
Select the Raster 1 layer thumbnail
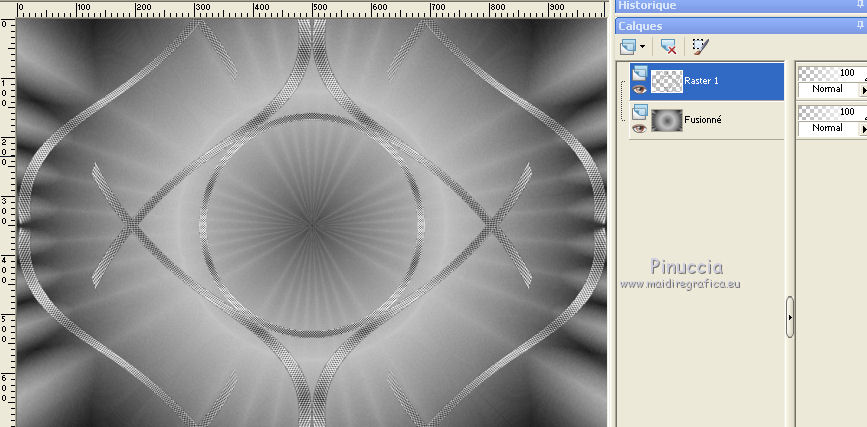point(667,81)
